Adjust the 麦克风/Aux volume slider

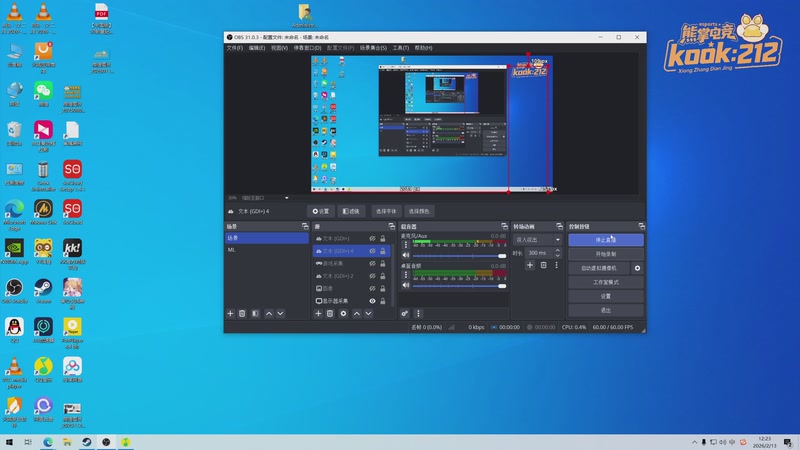pos(459,256)
